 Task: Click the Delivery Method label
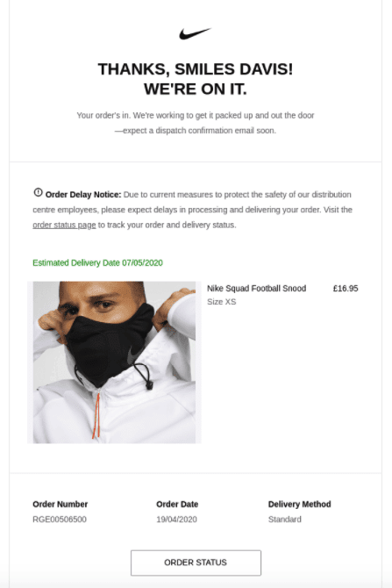pos(299,505)
